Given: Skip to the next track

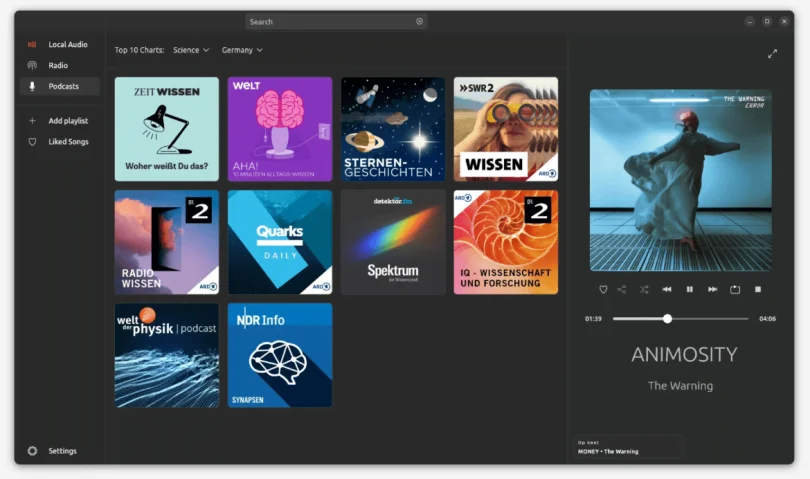Looking at the screenshot, I should (x=712, y=289).
